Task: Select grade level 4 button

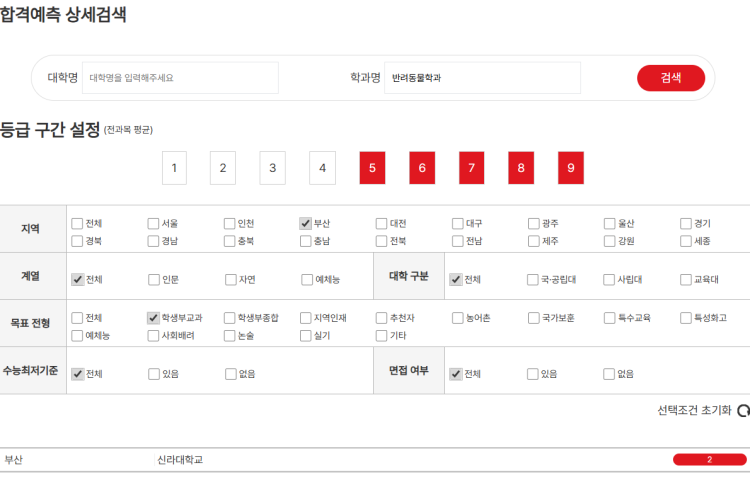Action: point(322,168)
